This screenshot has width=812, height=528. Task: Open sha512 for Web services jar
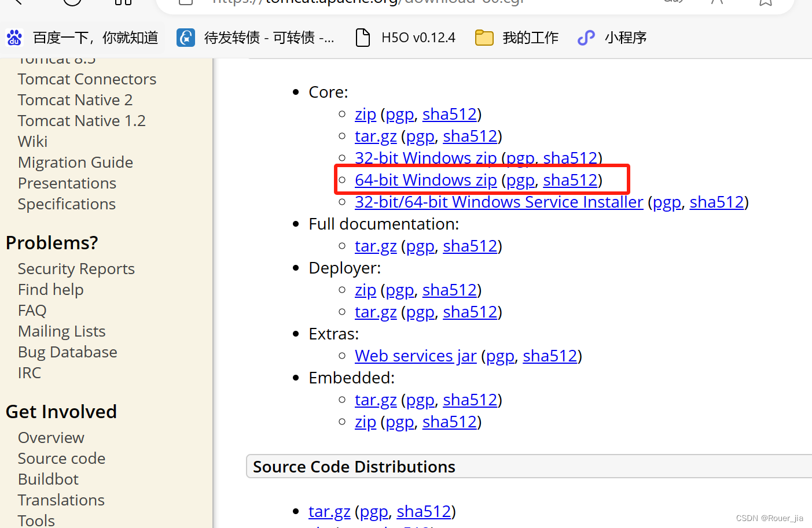click(x=550, y=356)
